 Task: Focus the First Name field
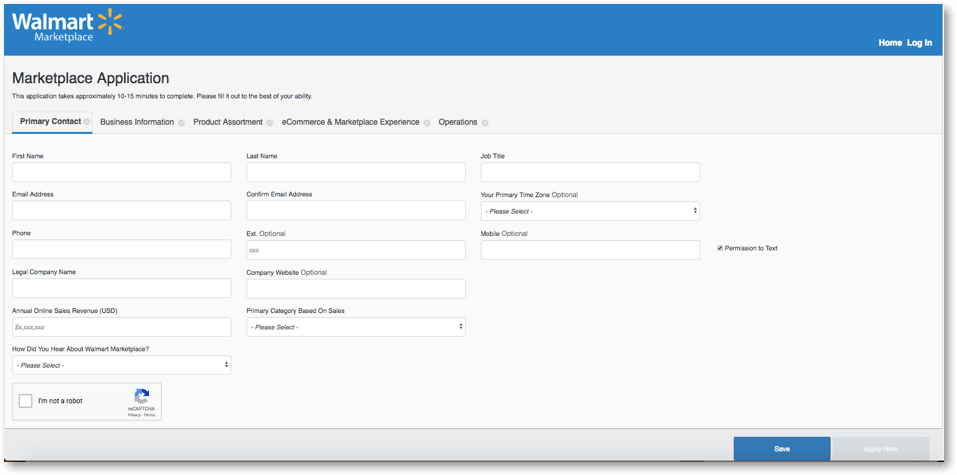tap(121, 172)
